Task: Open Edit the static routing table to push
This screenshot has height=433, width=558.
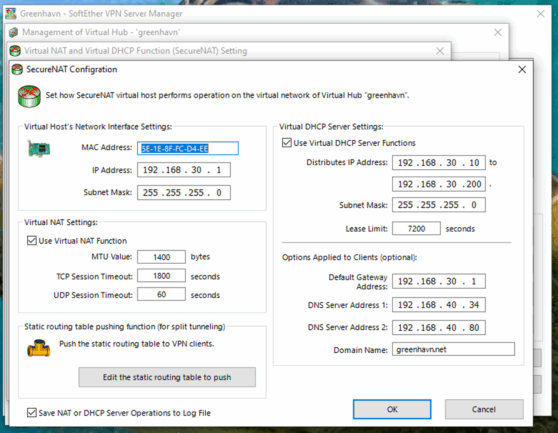Action: click(x=167, y=377)
